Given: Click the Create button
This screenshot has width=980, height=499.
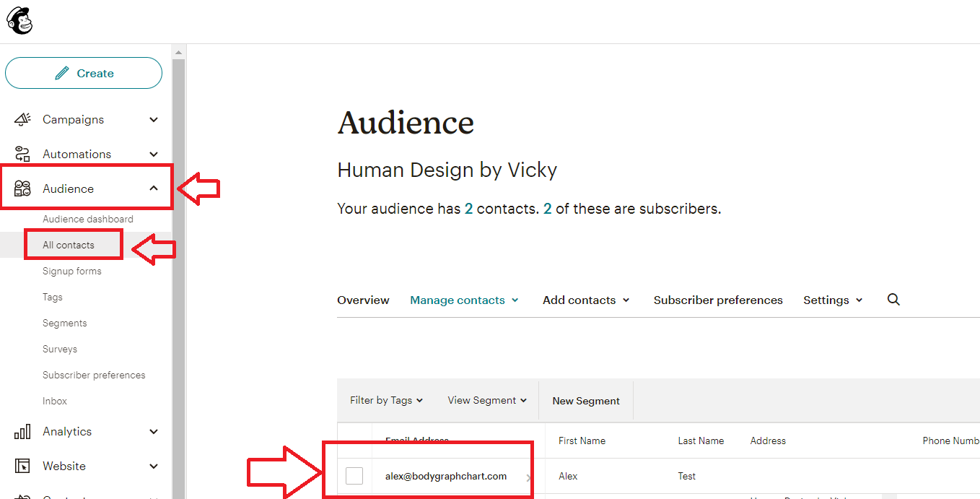Looking at the screenshot, I should pyautogui.click(x=84, y=73).
